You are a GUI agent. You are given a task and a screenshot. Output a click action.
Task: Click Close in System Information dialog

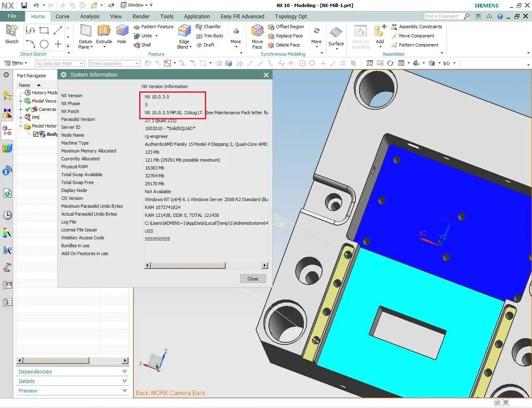coord(253,279)
